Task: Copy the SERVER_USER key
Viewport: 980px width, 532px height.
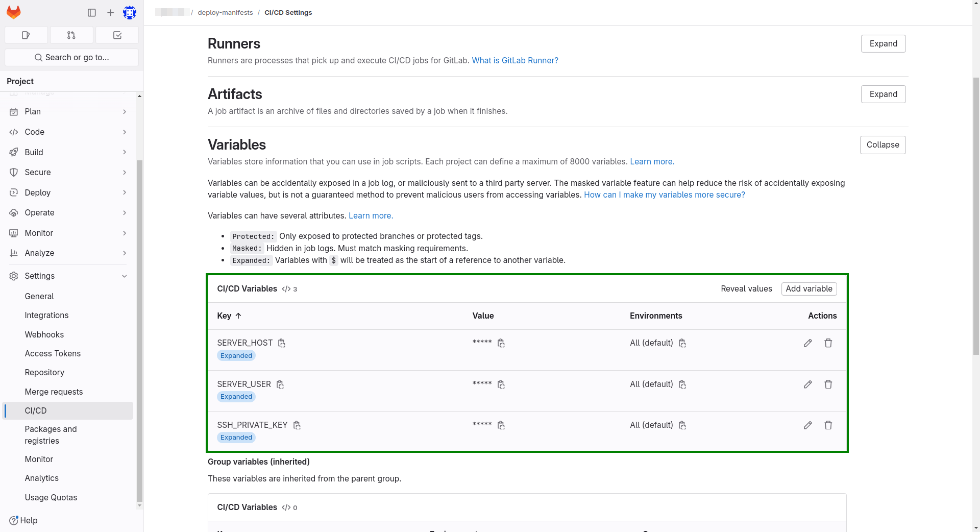Action: [x=280, y=384]
